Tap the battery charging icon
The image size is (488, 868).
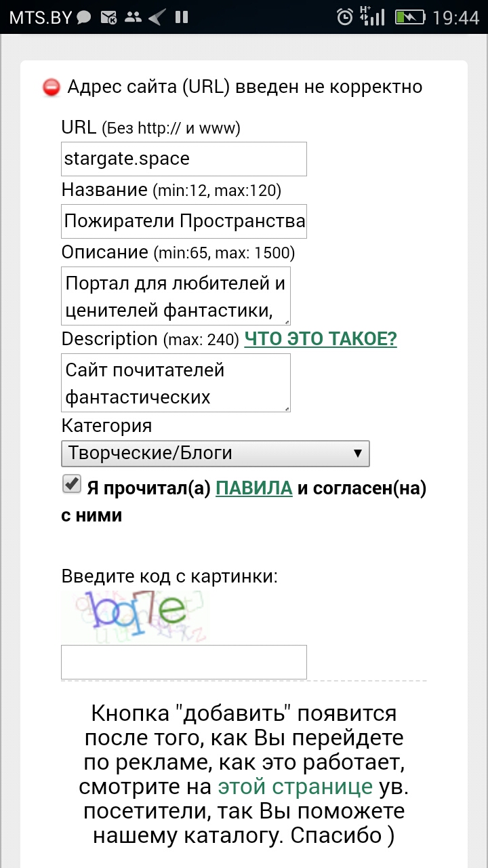pyautogui.click(x=409, y=18)
